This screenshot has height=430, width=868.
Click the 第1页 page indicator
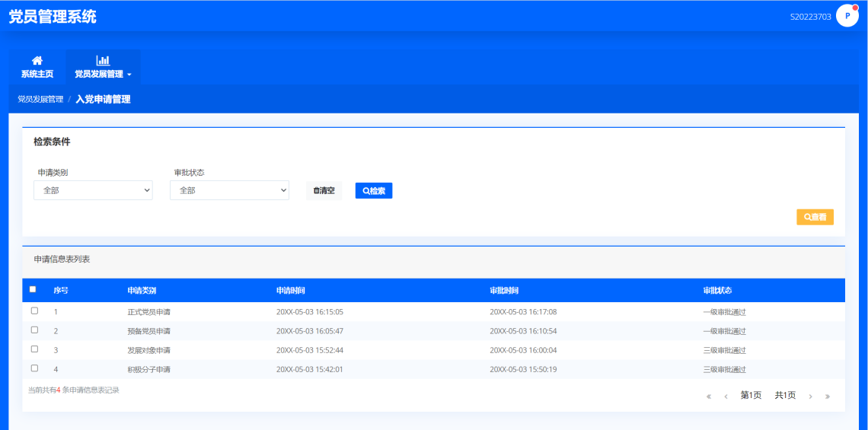pos(752,395)
